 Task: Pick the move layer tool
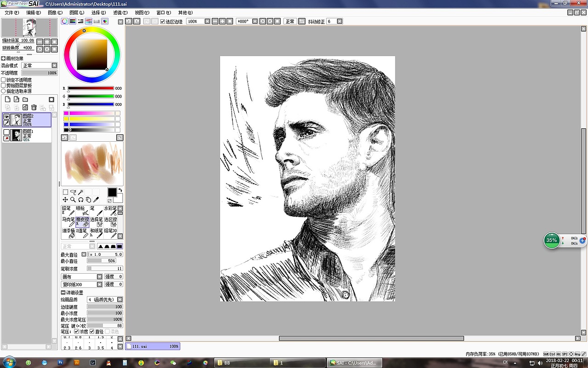point(65,200)
